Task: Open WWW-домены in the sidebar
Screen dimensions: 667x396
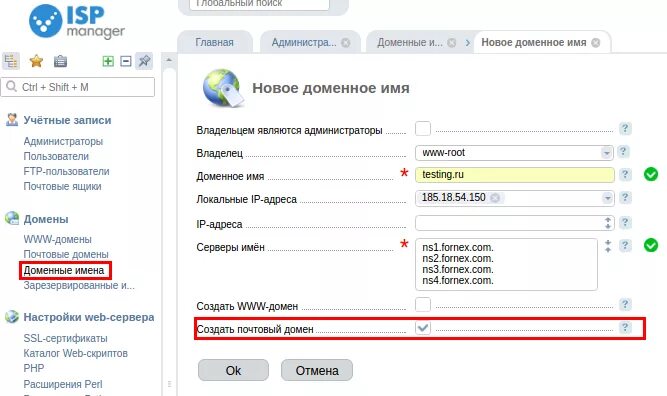Action: pos(57,239)
